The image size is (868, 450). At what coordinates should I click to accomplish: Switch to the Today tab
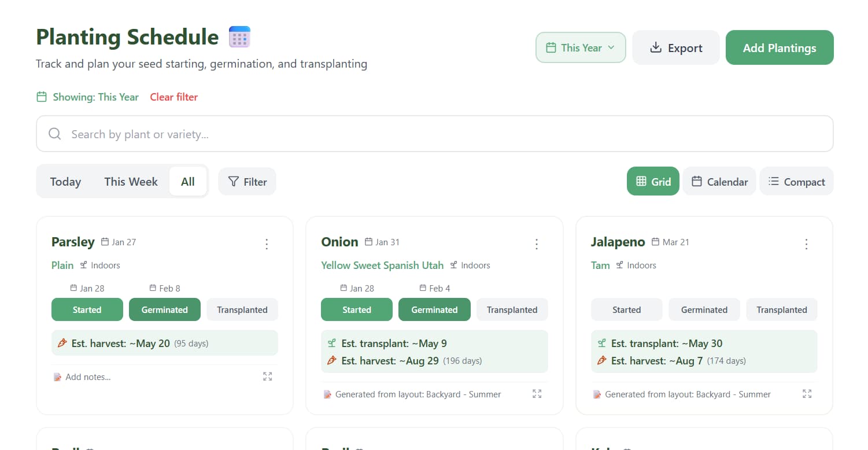[x=65, y=181]
